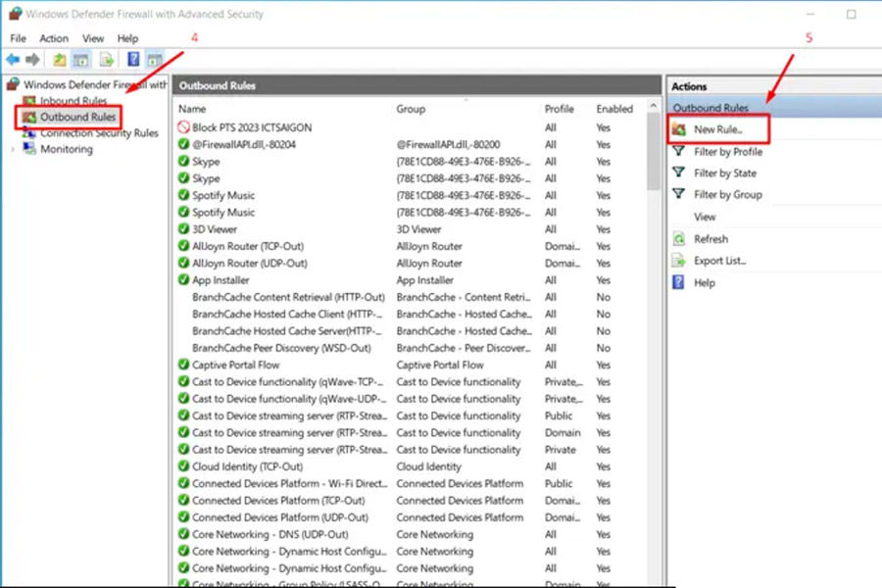882x588 pixels.
Task: Click the firewall app icon in title bar
Action: click(x=15, y=13)
